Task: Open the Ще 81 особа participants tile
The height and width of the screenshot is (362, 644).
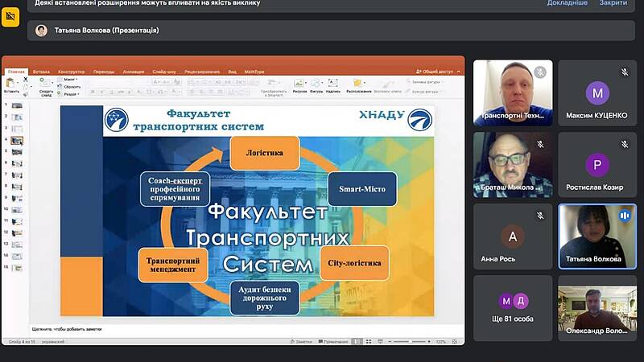Action: tap(513, 308)
